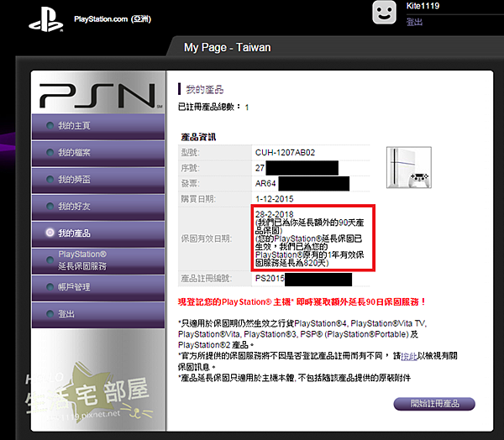Click the purchase date 1-12-2015
This screenshot has width=504, height=440.
pos(274,199)
